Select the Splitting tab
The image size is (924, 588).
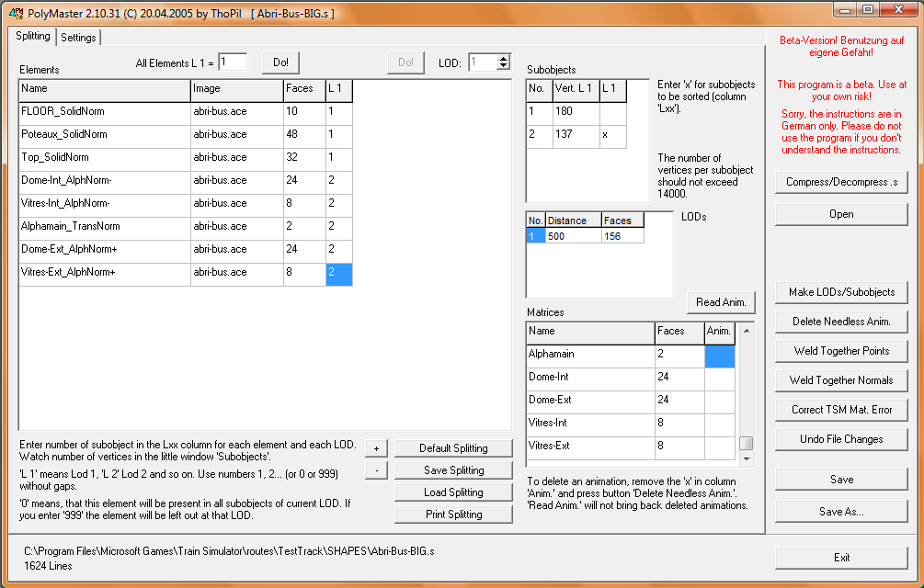coord(32,36)
